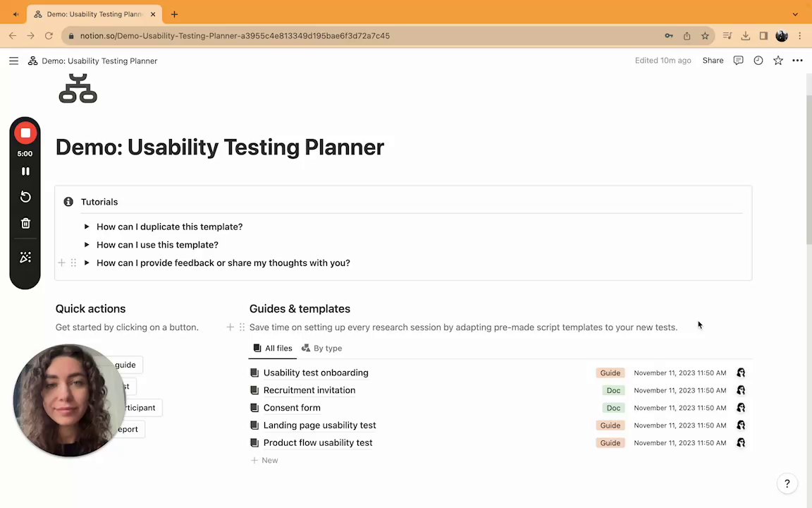The width and height of the screenshot is (812, 508).
Task: View page history clock icon
Action: click(758, 61)
